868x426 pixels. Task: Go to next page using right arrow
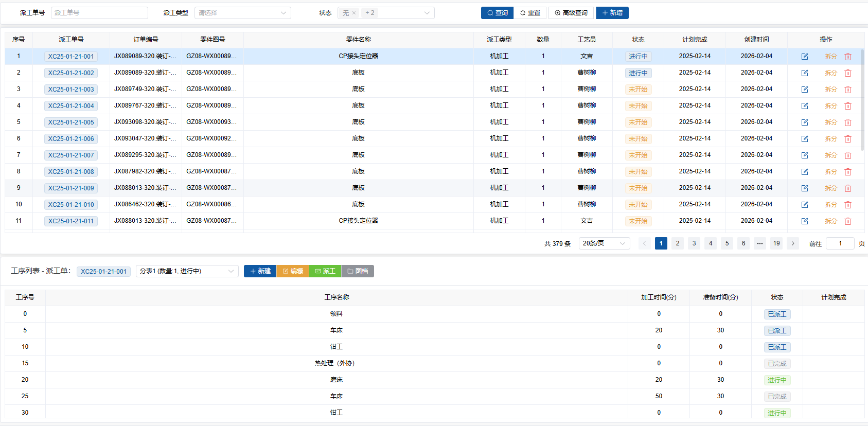792,243
